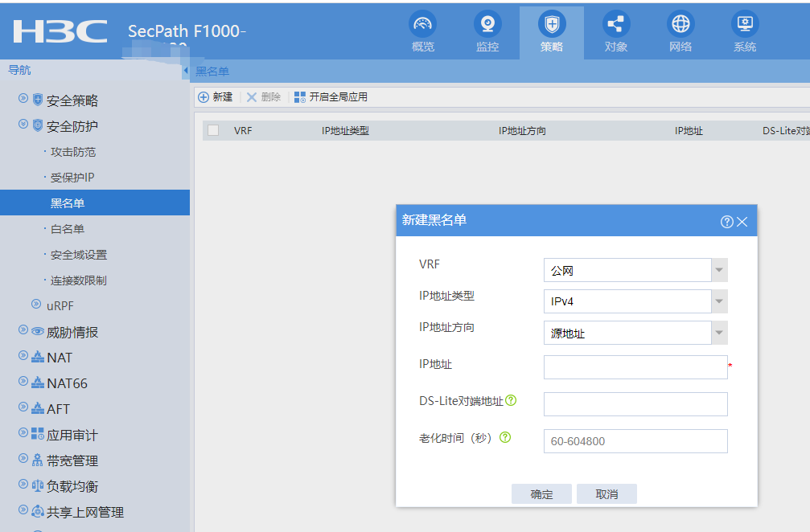The height and width of the screenshot is (532, 810).
Task: Click the 安全策略 shield icon
Action: point(38,100)
